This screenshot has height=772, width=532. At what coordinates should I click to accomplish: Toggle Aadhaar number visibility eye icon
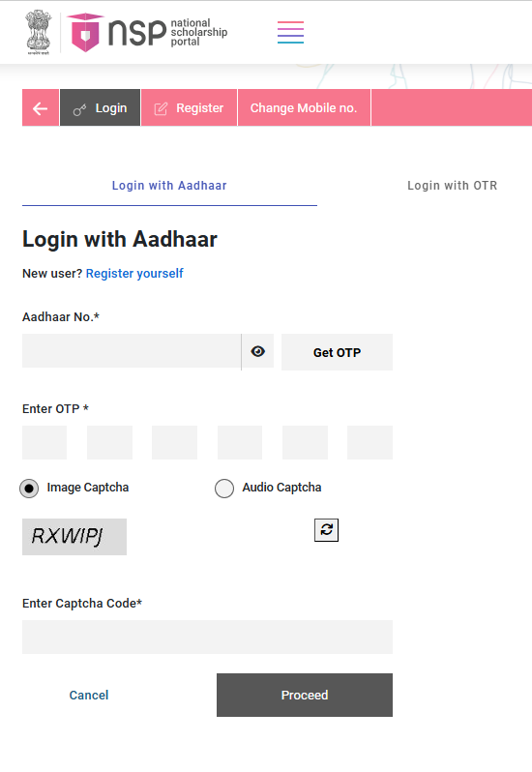click(x=258, y=351)
